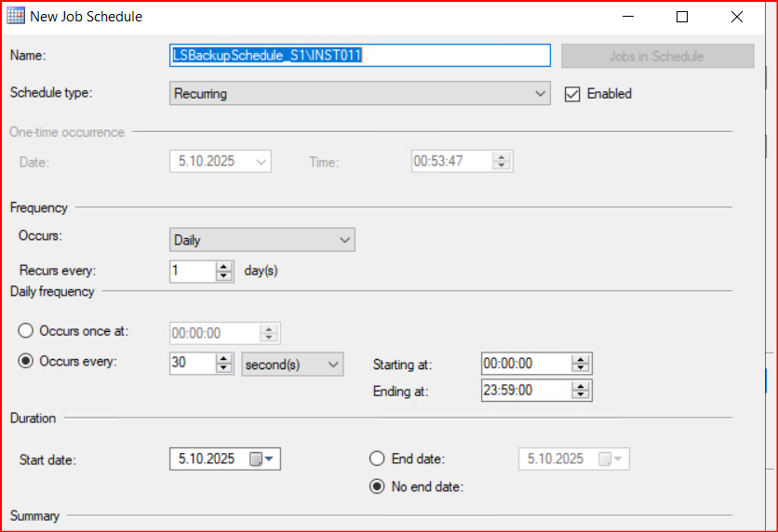Close the New Job Schedule dialog
Viewport: 778px width, 532px height.
(x=737, y=17)
